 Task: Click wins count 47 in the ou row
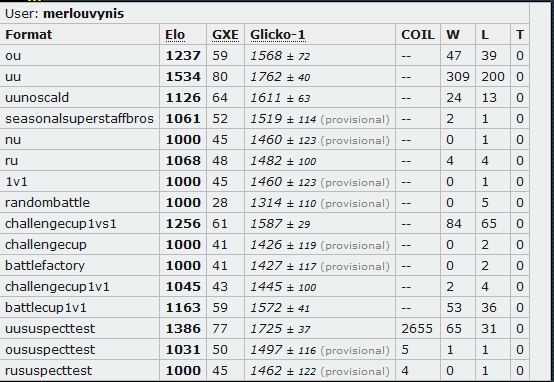[x=453, y=56]
